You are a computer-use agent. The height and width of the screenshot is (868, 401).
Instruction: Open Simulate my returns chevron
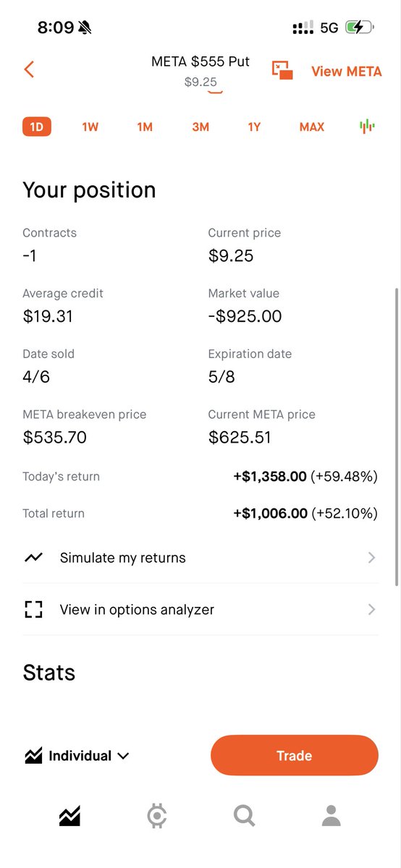click(x=371, y=558)
